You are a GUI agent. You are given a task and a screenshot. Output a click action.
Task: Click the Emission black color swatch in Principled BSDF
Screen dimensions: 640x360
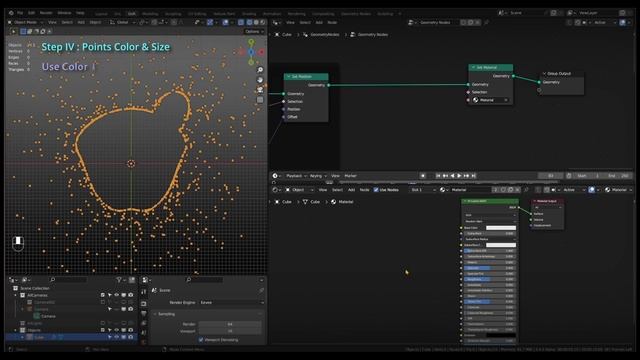click(x=501, y=335)
